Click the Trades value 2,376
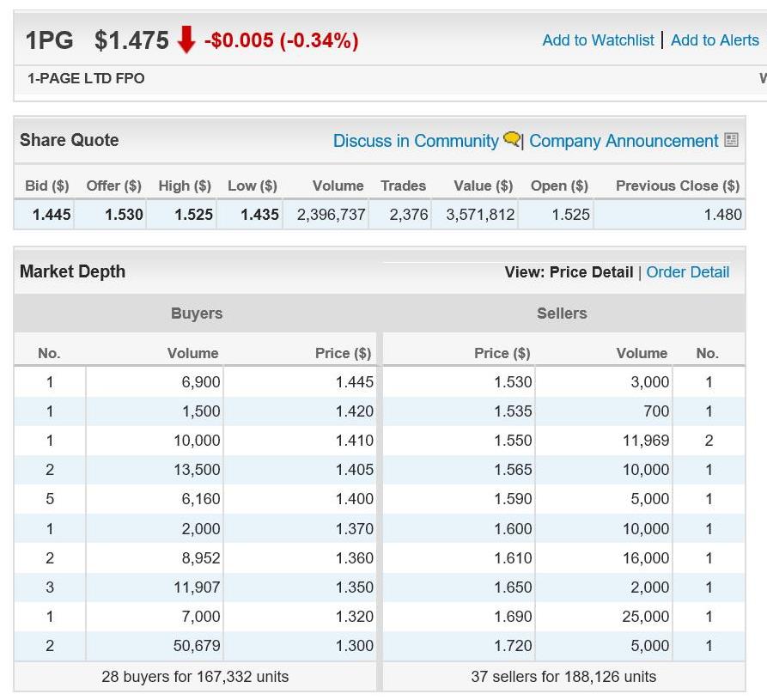The image size is (767, 700). (x=409, y=214)
